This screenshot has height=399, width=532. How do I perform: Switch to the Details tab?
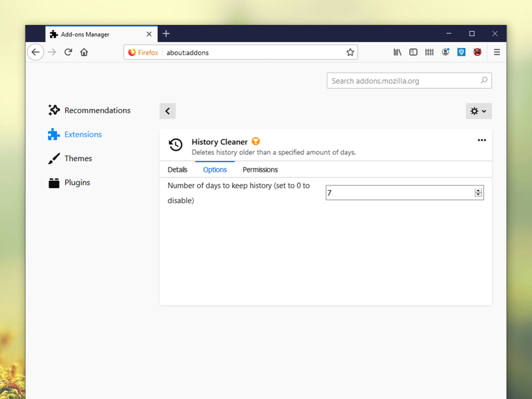coord(177,170)
